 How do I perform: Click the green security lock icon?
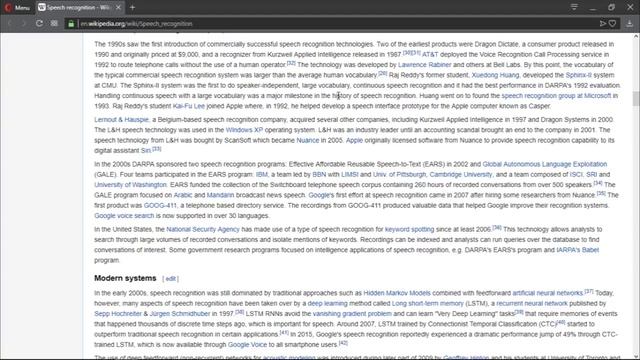tap(71, 24)
